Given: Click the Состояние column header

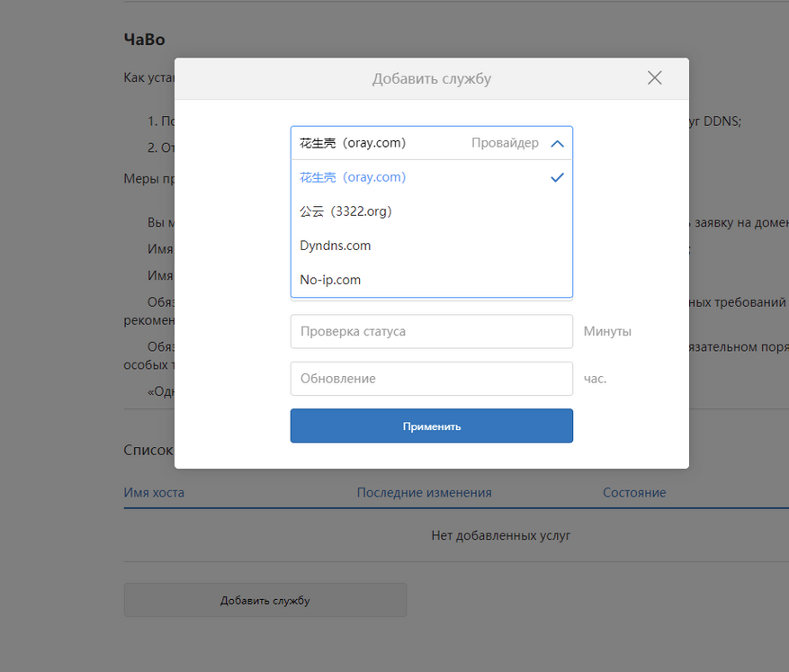Looking at the screenshot, I should pos(634,492).
